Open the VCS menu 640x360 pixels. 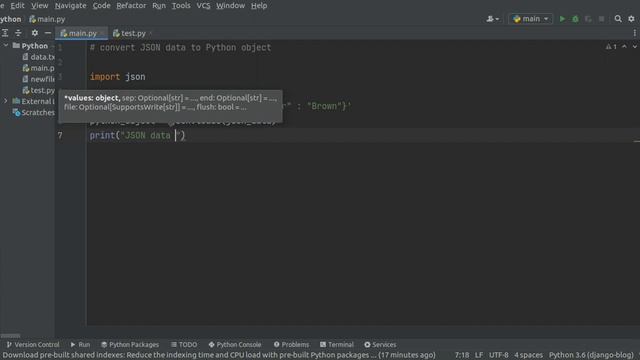203,6
